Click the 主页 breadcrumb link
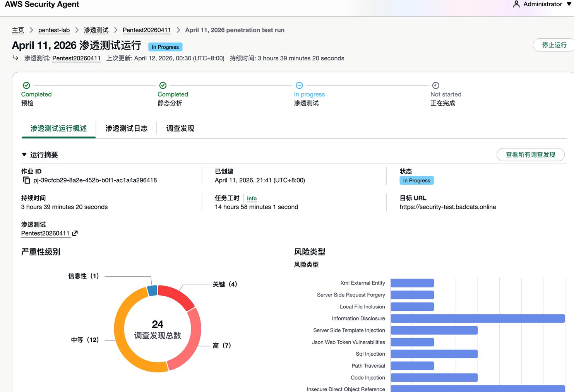 pos(18,30)
